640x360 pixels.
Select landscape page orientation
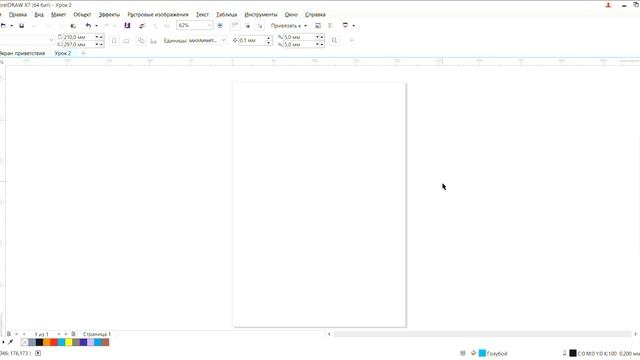[x=127, y=41]
